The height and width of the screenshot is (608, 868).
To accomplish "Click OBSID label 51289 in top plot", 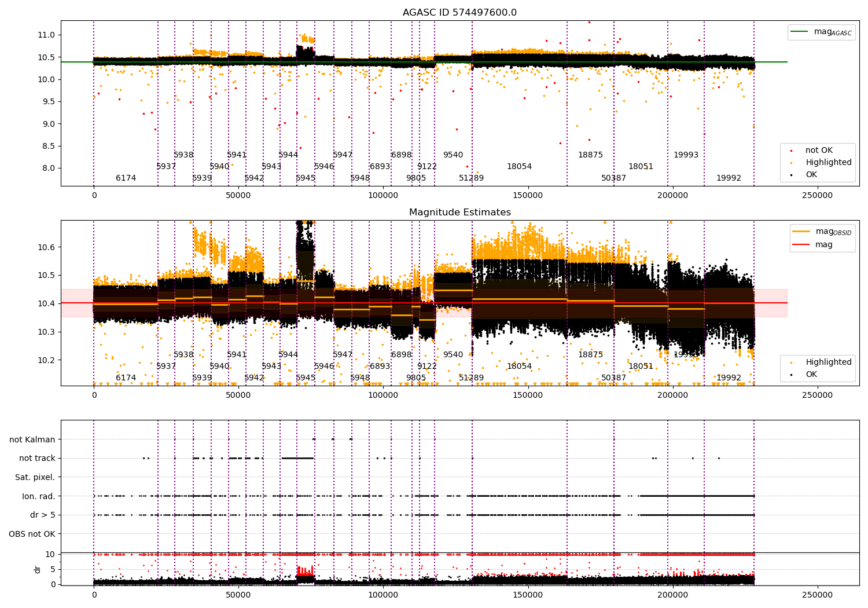I will 471,178.
